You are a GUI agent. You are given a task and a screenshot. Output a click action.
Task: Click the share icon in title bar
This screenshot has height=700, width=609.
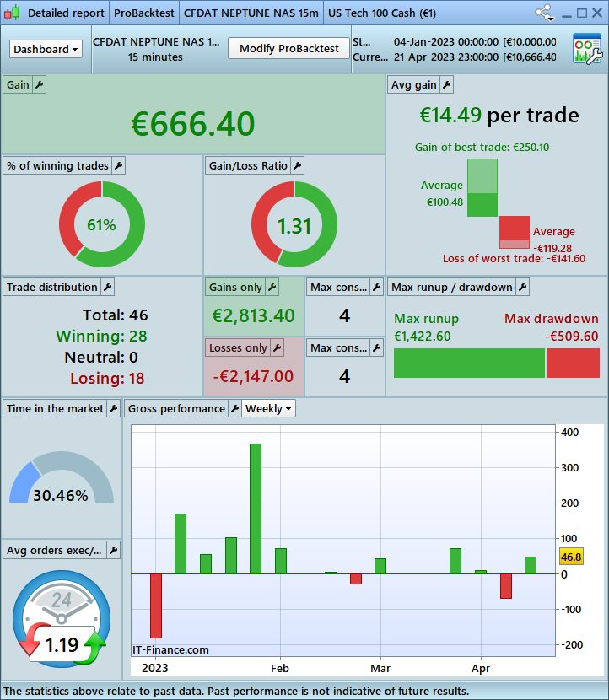(545, 13)
